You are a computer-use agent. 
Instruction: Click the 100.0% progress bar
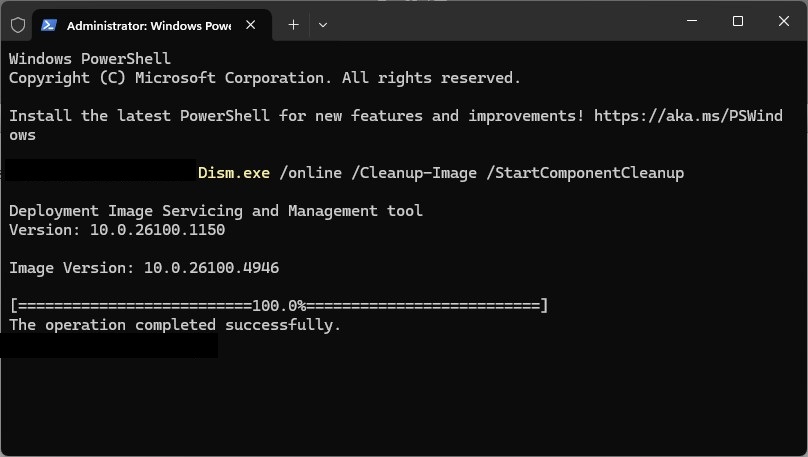pos(279,306)
